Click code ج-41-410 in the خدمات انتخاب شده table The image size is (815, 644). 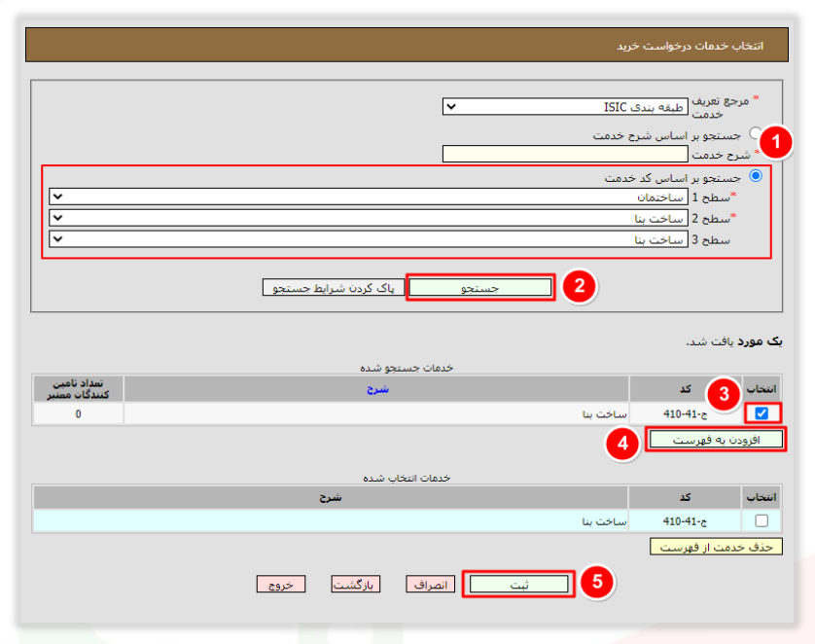(685, 520)
